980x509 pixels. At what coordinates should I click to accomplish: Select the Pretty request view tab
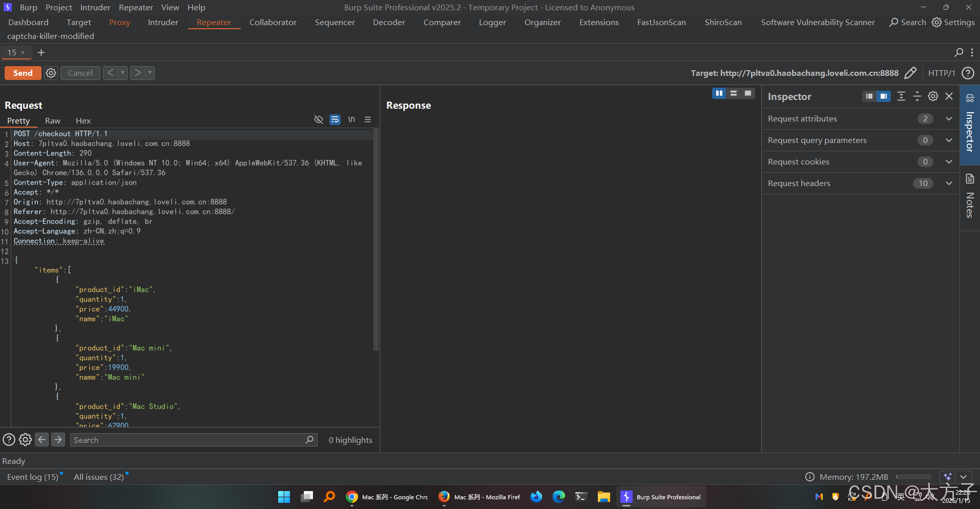point(18,121)
